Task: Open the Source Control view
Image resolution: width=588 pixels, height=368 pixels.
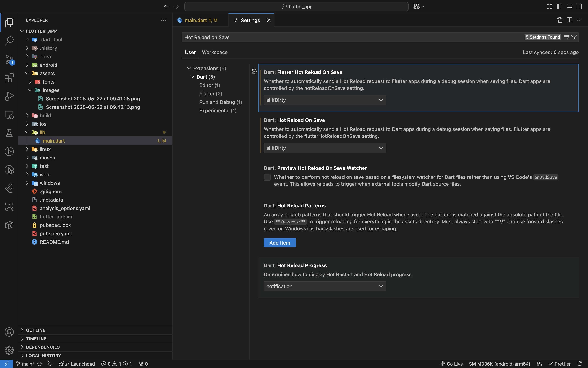Action: coord(9,59)
